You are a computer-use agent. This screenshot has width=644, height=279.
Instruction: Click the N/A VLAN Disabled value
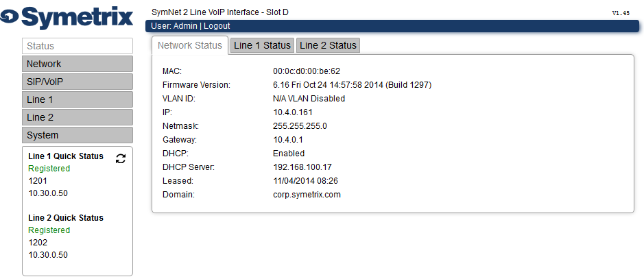coord(309,99)
